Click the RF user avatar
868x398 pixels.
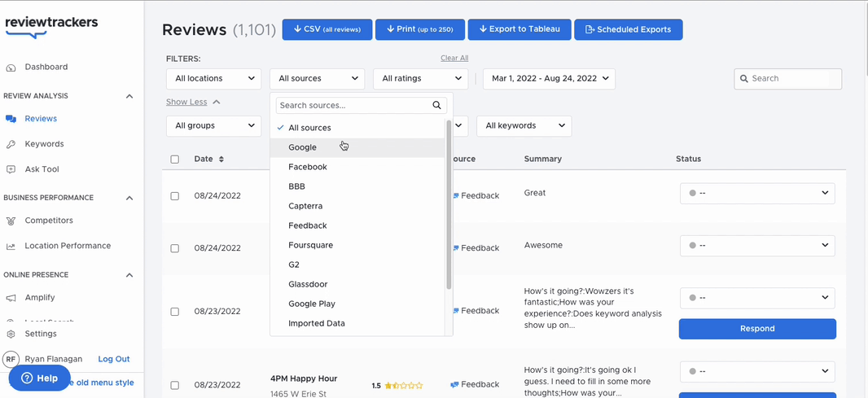pyautogui.click(x=11, y=359)
